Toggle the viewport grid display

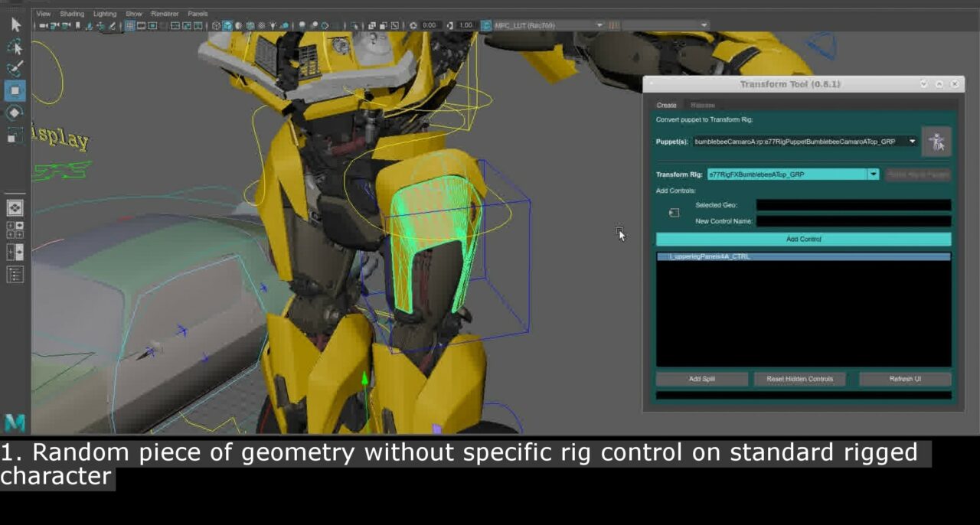tap(129, 25)
